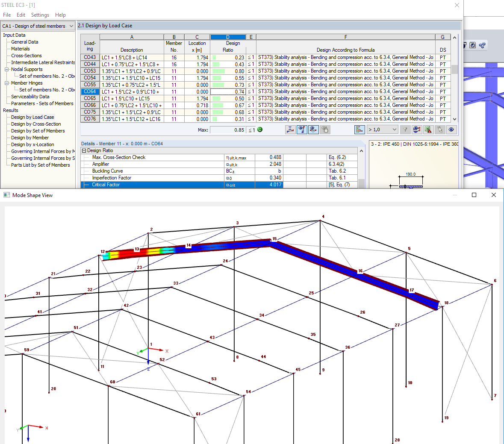This screenshot has height=444, width=504.
Task: Open the CA1 design case dropdown
Action: (38, 26)
